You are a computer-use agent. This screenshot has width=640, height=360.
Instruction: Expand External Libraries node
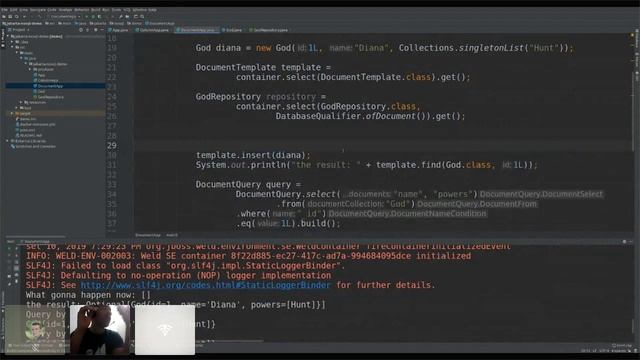pos(7,141)
